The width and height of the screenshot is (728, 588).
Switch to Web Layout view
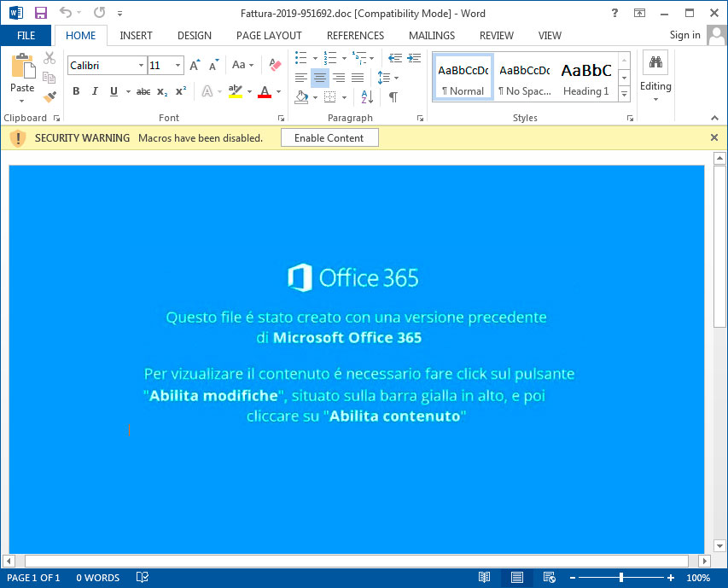550,577
